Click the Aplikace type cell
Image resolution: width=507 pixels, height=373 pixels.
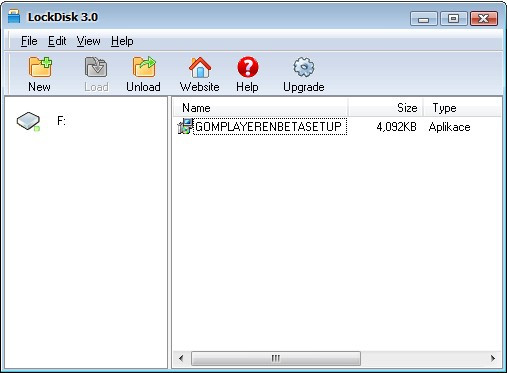(449, 127)
